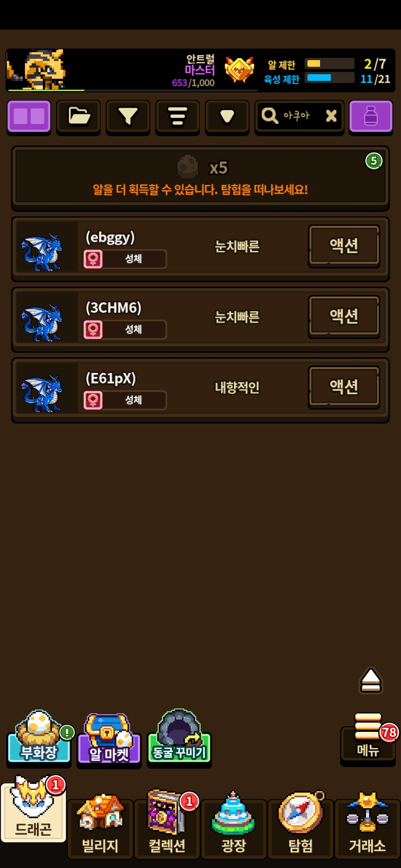Toggle the heart favorites filter
401x868 pixels.
(x=227, y=116)
